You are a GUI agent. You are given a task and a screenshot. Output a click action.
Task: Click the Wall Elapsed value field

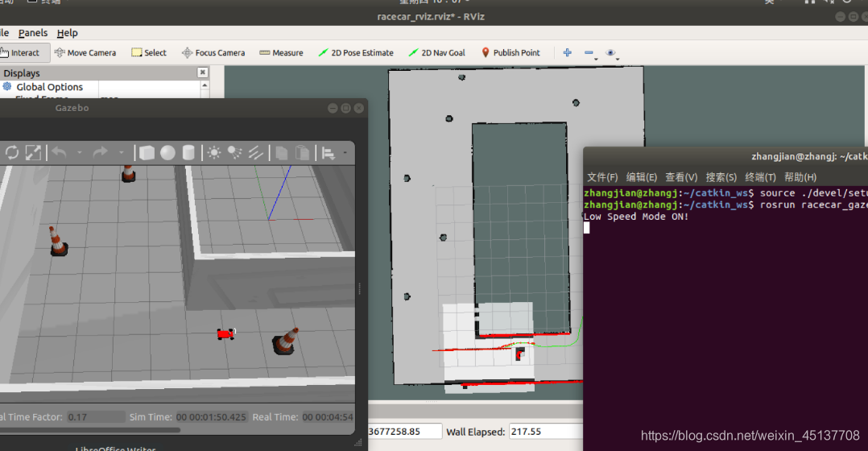point(545,431)
